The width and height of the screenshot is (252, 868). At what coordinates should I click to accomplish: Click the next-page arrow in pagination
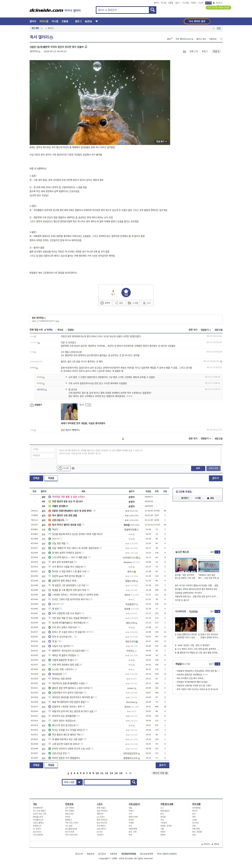pyautogui.click(x=127, y=773)
